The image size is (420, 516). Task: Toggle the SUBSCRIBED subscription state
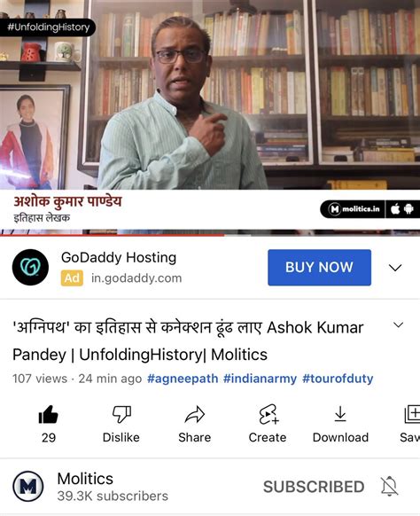(x=314, y=487)
